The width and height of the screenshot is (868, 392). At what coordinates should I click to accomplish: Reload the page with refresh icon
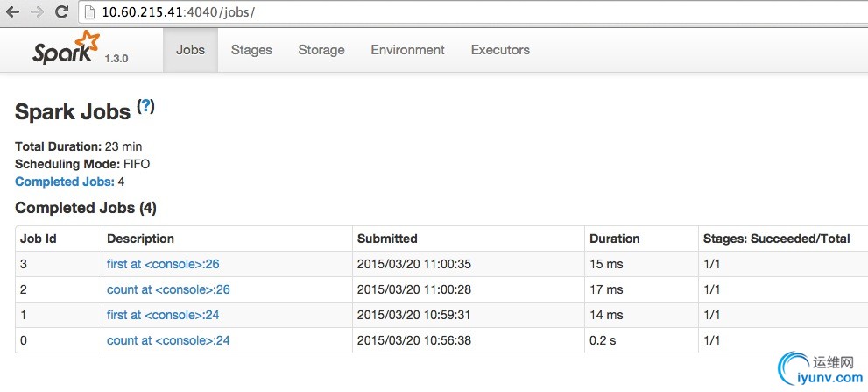click(x=62, y=11)
